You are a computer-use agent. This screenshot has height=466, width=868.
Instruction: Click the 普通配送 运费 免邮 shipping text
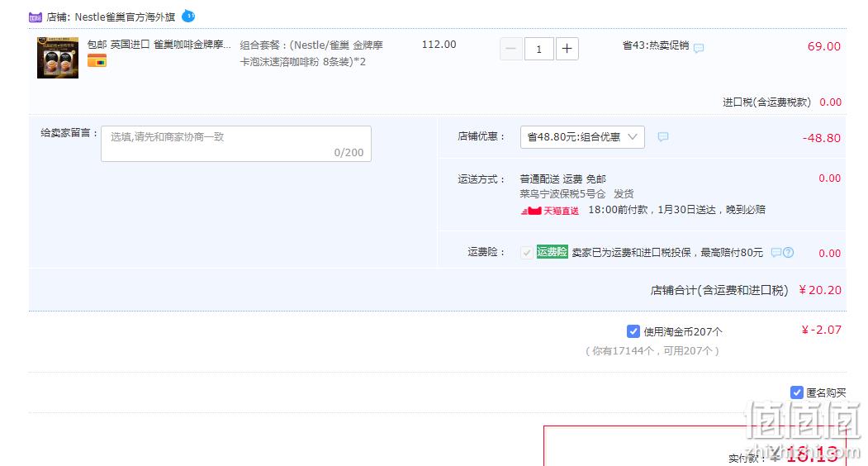click(x=563, y=179)
